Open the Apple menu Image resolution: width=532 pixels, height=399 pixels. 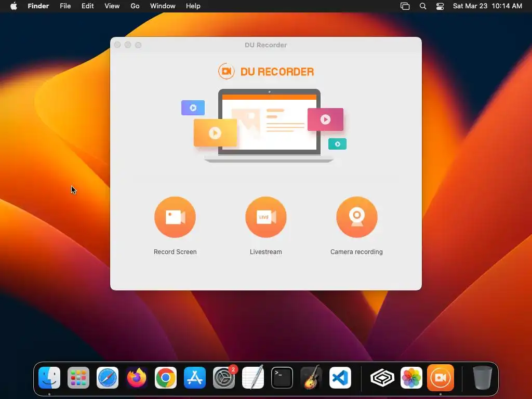pos(14,6)
